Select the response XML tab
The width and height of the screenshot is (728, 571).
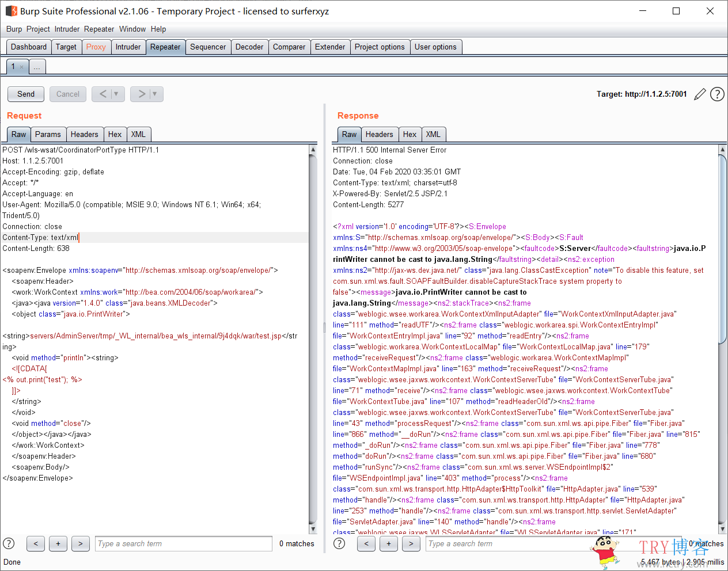tap(433, 134)
